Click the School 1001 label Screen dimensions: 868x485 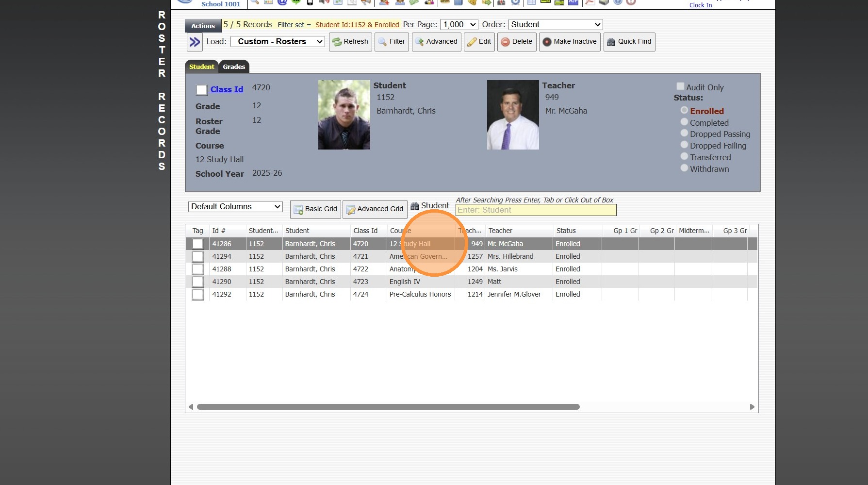point(221,4)
